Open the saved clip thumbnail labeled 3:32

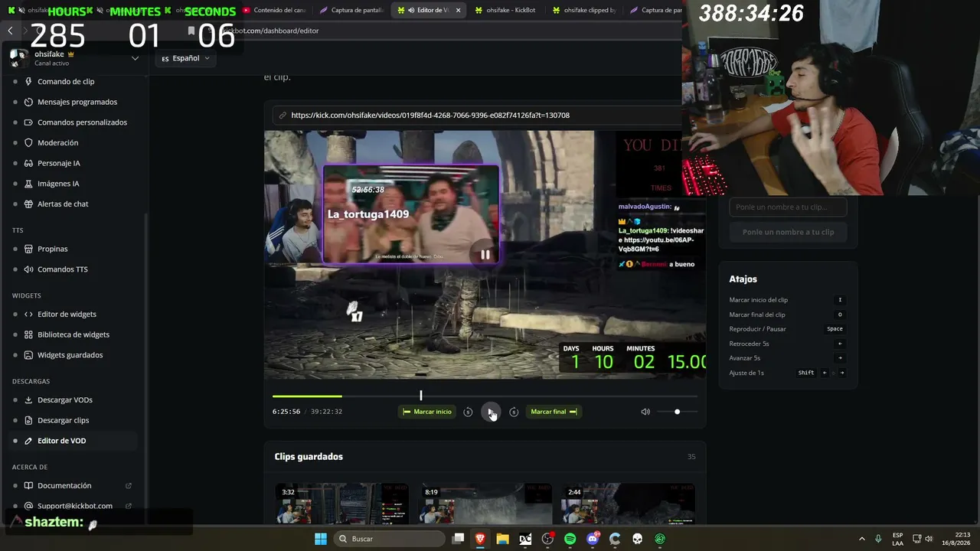pyautogui.click(x=341, y=503)
